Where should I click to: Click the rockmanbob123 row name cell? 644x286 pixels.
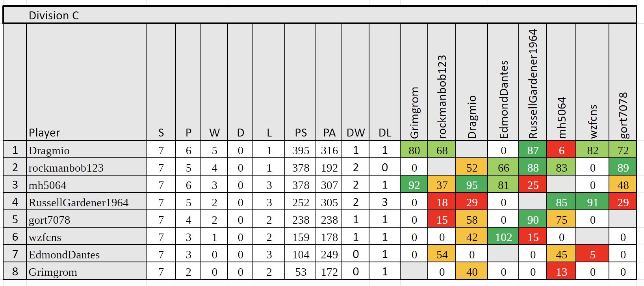coord(66,168)
